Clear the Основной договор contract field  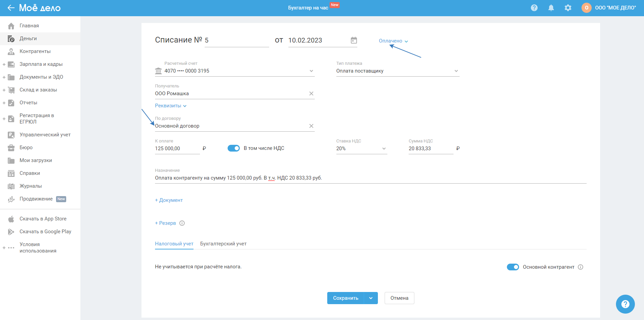[x=311, y=126]
